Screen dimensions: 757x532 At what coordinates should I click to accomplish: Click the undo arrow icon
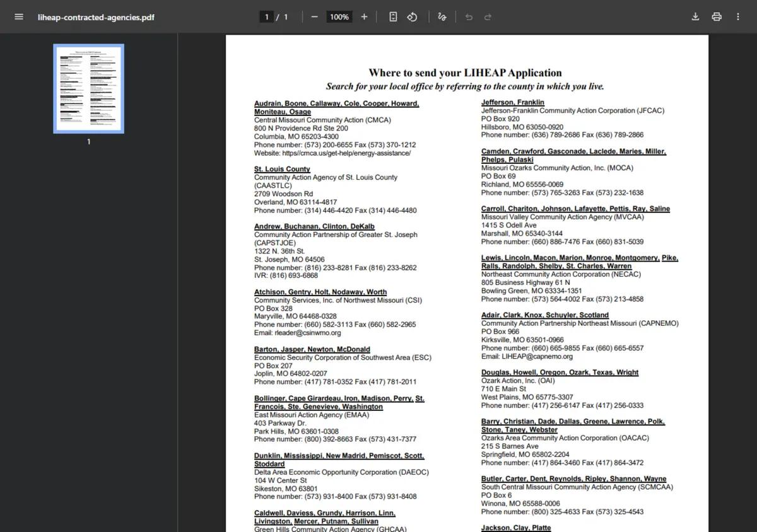tap(469, 17)
